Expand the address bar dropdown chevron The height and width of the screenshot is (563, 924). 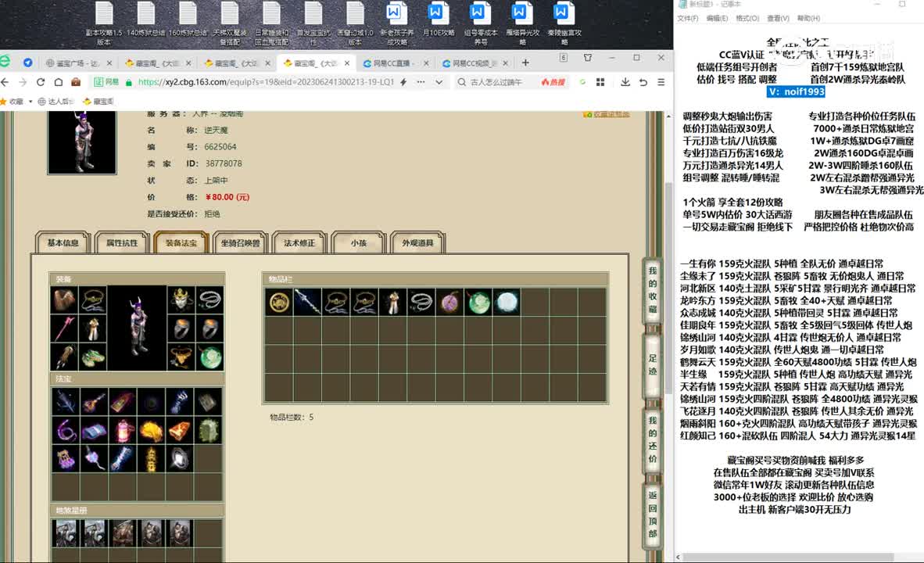click(x=439, y=82)
